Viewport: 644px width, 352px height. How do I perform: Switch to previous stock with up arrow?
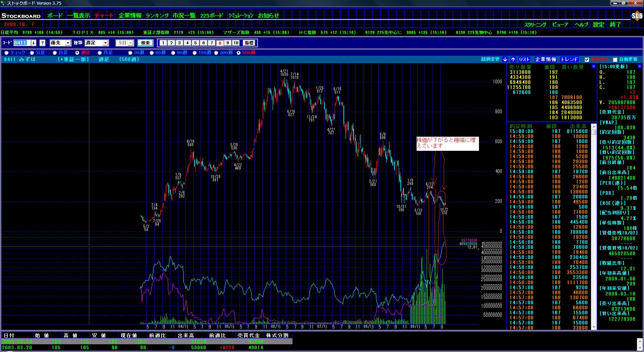513,59
